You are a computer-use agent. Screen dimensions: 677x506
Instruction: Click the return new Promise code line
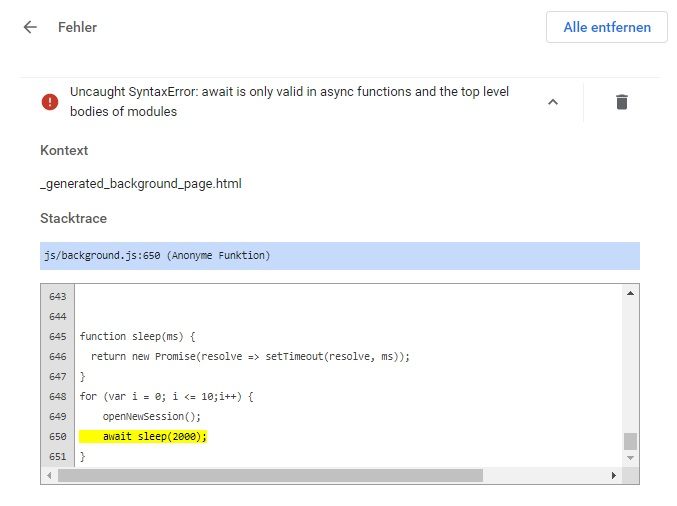[250, 356]
